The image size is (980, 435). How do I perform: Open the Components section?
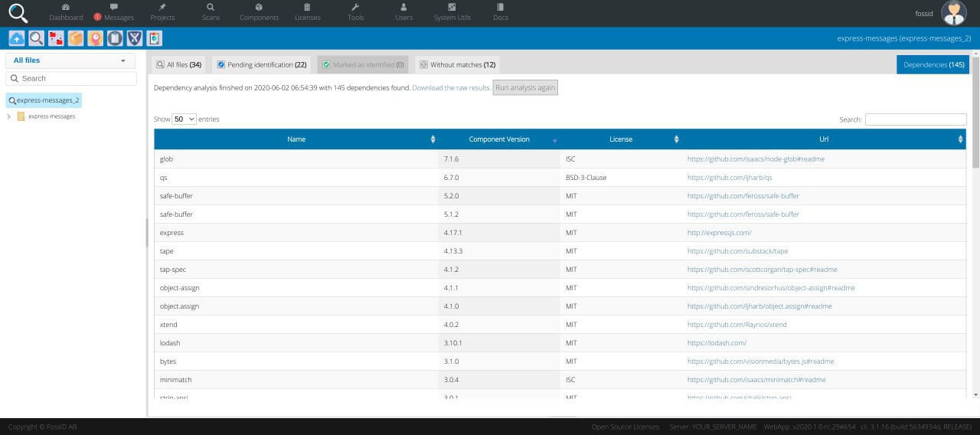[259, 12]
